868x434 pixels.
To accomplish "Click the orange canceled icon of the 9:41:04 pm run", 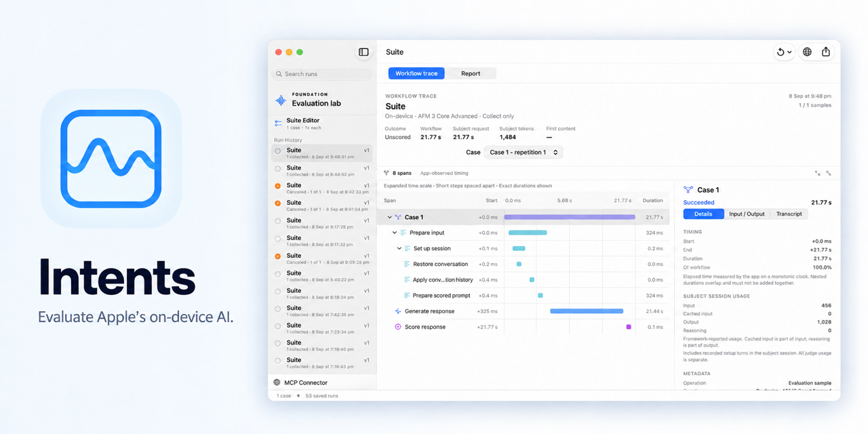I will (277, 203).
